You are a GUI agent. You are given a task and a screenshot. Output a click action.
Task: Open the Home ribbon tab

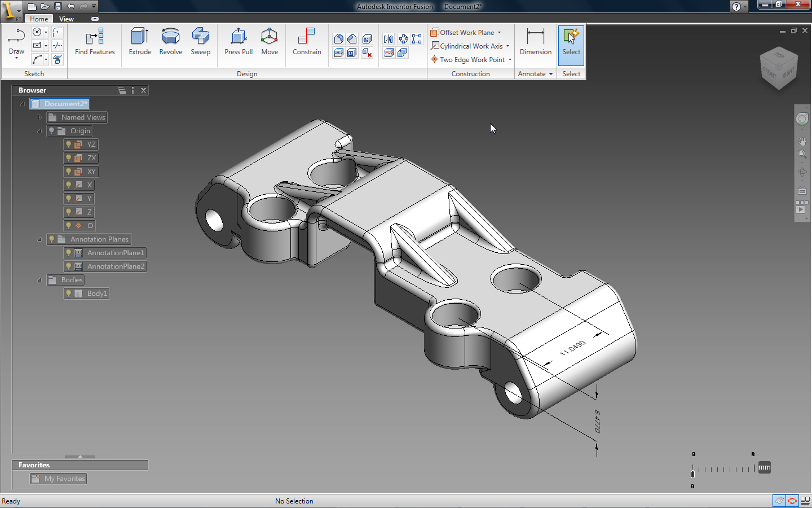pyautogui.click(x=39, y=19)
